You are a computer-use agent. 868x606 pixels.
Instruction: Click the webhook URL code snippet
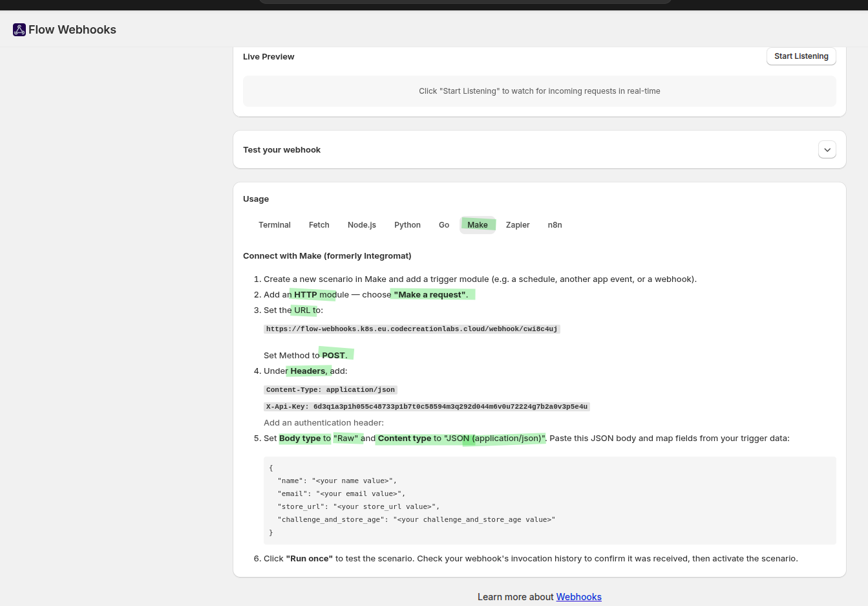click(411, 329)
